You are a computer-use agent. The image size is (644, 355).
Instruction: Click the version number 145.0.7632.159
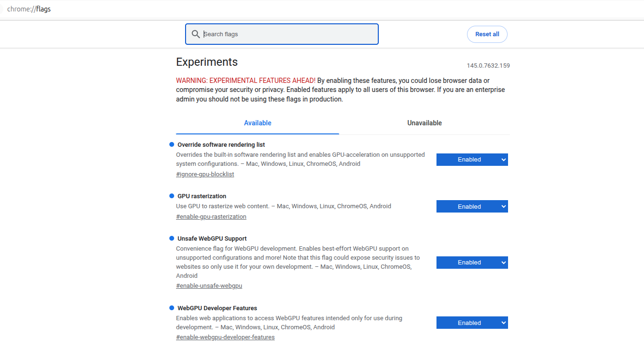(488, 66)
